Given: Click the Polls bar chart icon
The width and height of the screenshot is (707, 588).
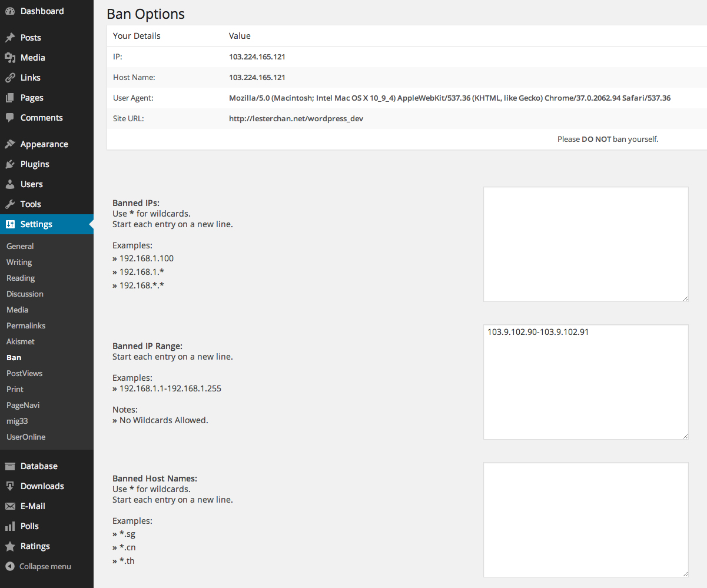Looking at the screenshot, I should (x=10, y=526).
